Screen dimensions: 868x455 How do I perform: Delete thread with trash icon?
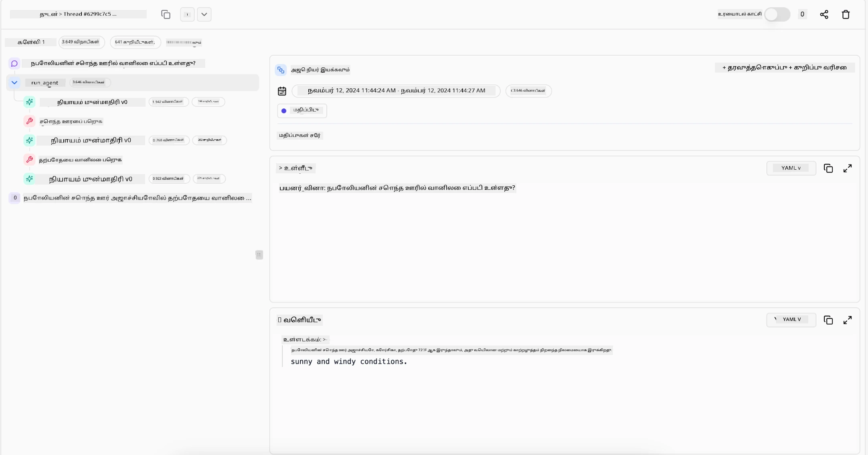[x=846, y=14]
